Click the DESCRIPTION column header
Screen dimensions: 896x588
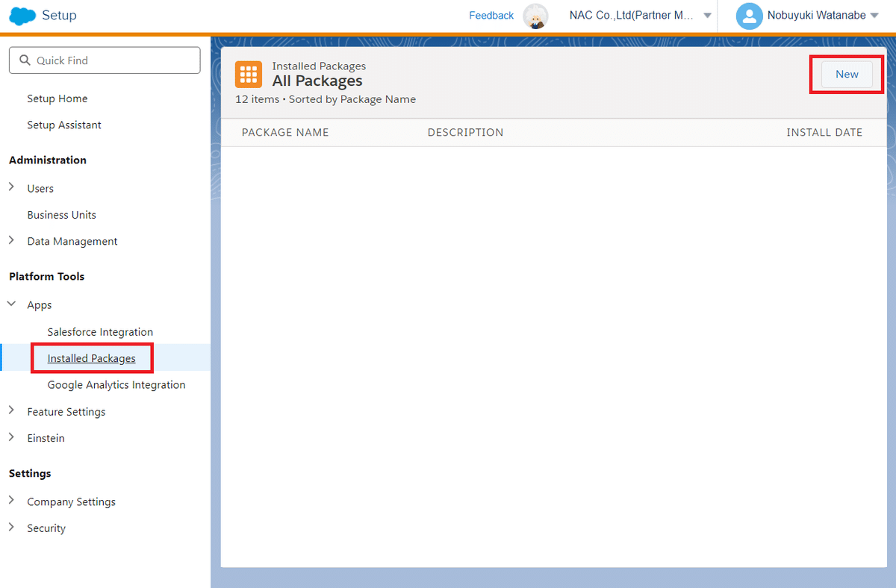click(x=465, y=133)
